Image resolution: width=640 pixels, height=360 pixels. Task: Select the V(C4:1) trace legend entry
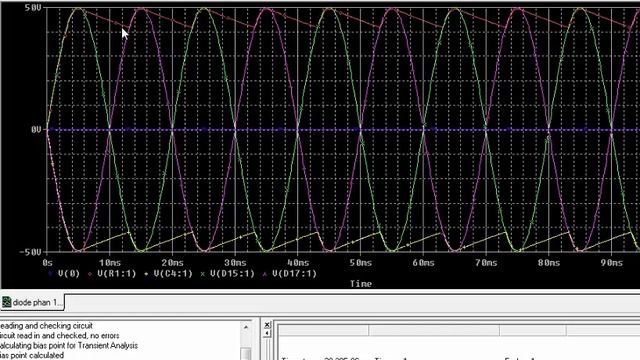pyautogui.click(x=173, y=273)
